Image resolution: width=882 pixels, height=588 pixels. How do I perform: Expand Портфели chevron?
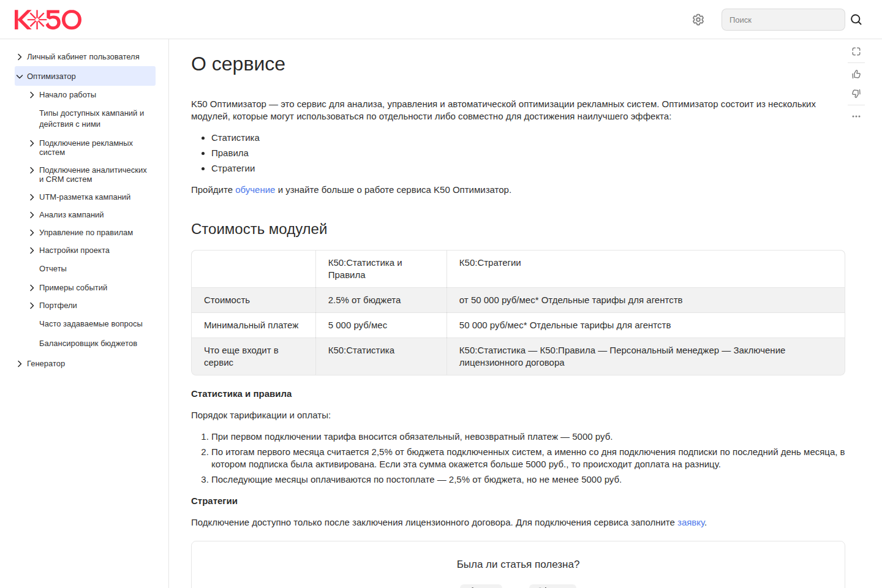32,306
